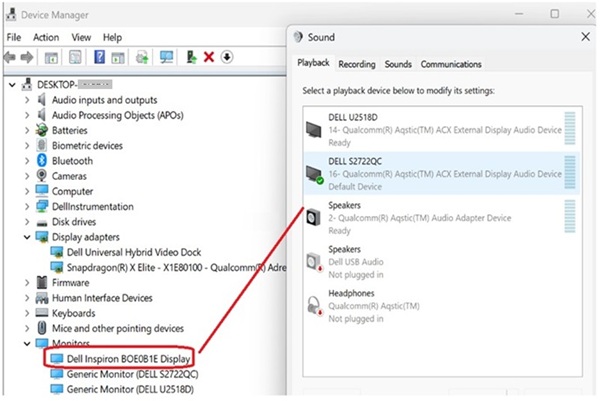The image size is (600, 401).
Task: Expand the Firmware node chevron
Action: (27, 283)
